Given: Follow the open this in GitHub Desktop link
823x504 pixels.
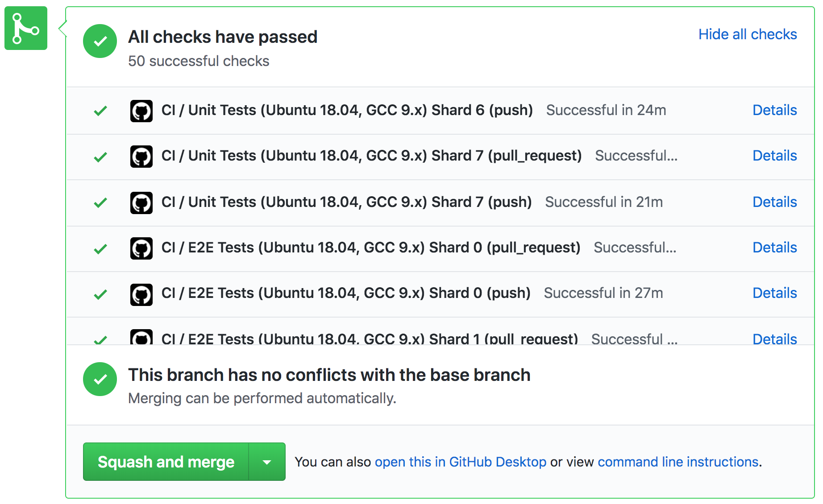Looking at the screenshot, I should (461, 462).
